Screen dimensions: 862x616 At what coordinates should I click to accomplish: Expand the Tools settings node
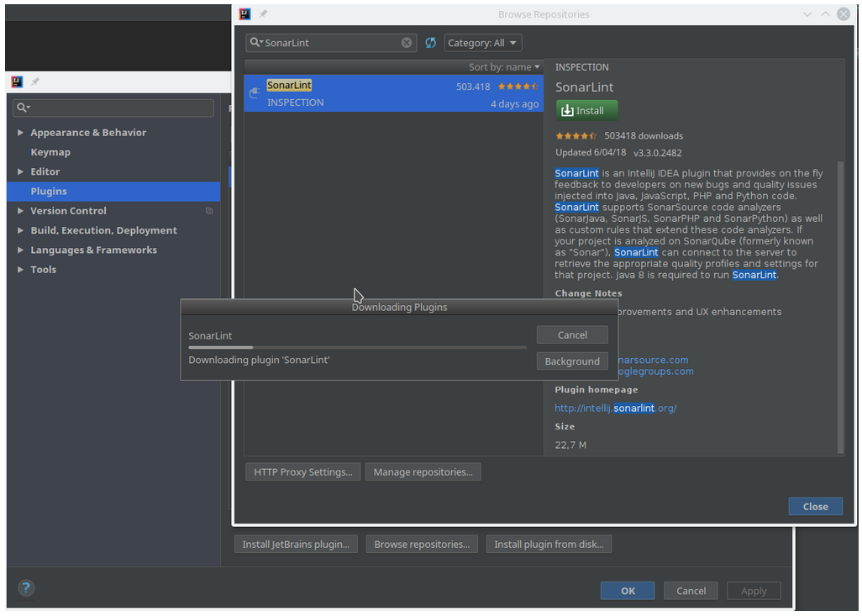click(20, 270)
